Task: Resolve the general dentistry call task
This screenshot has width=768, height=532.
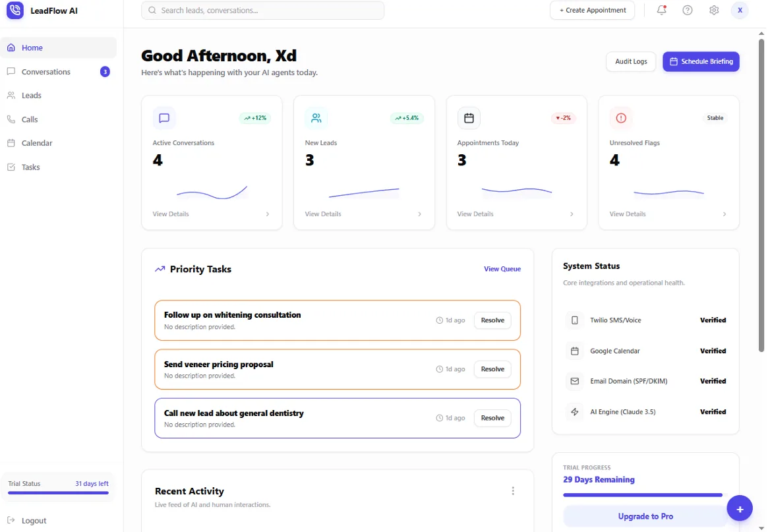Action: coord(492,418)
